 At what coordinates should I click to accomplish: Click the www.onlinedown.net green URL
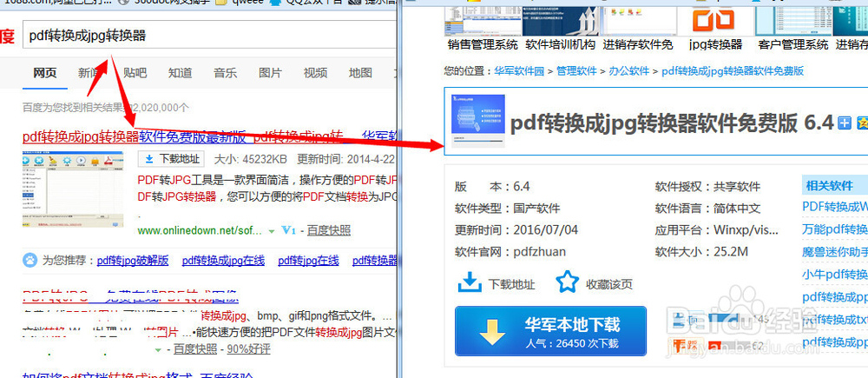(x=200, y=230)
